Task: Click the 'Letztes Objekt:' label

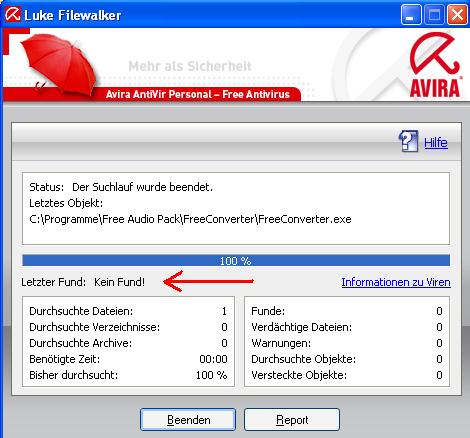Action: point(66,203)
